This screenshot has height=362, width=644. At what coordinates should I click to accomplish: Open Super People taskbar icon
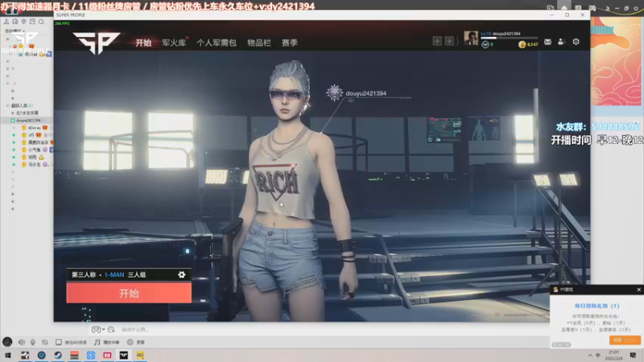tap(124, 355)
